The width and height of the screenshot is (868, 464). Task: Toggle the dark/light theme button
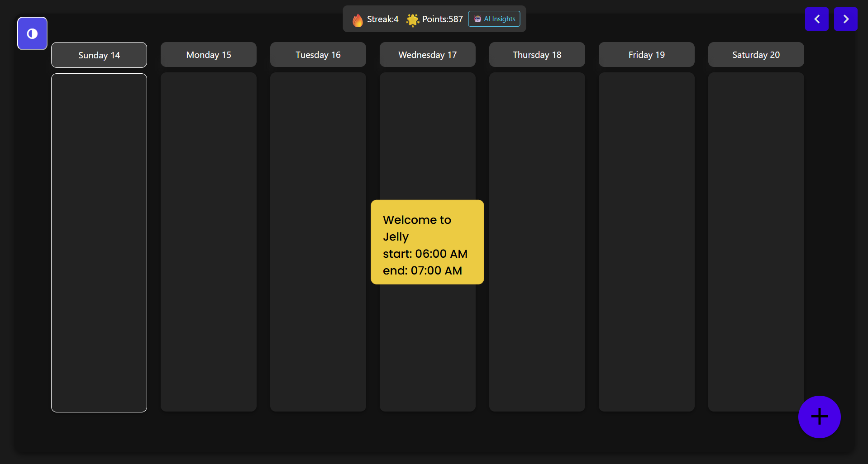[32, 33]
